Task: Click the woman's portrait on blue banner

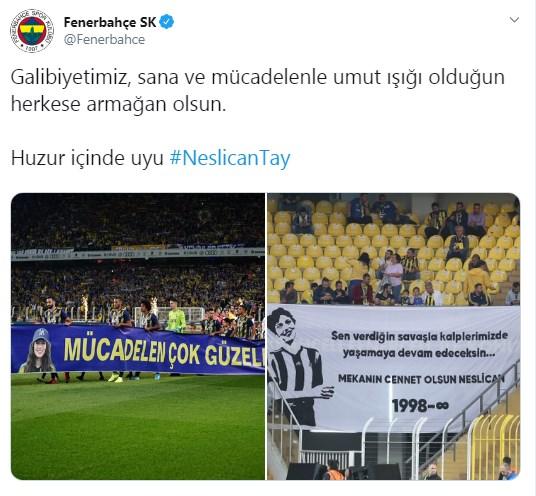Action: pos(38,350)
